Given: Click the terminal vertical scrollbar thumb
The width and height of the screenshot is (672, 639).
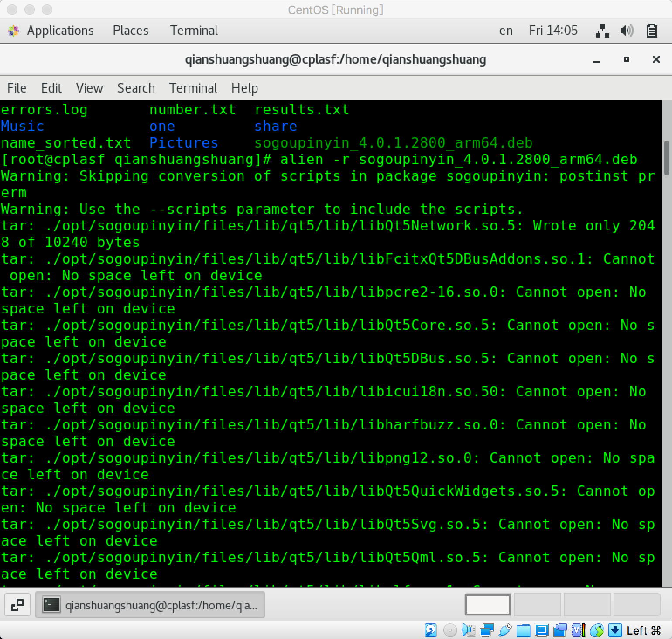Looking at the screenshot, I should [666, 158].
